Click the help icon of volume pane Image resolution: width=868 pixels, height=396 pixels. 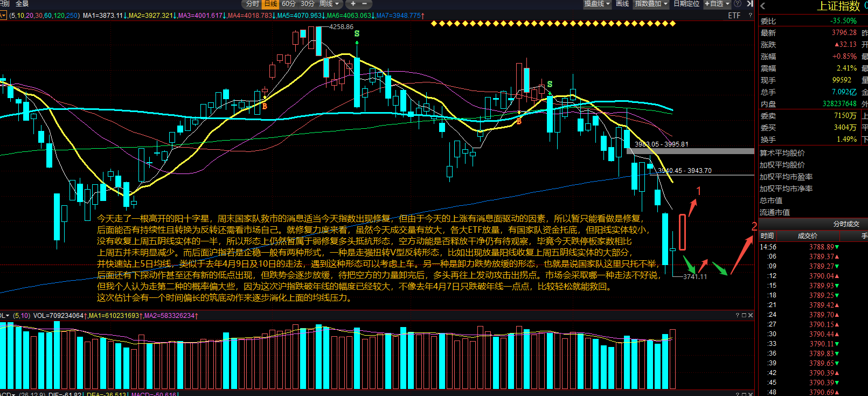738,315
